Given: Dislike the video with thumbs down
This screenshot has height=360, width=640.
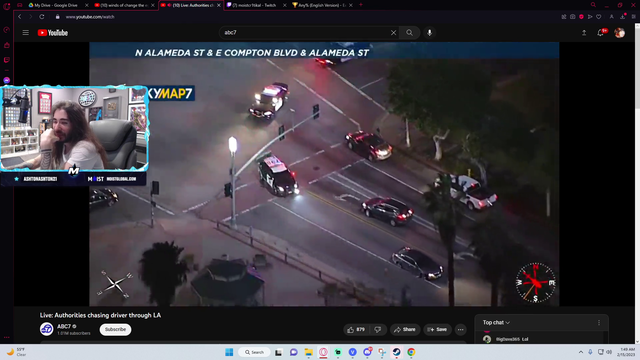Looking at the screenshot, I should click(378, 329).
